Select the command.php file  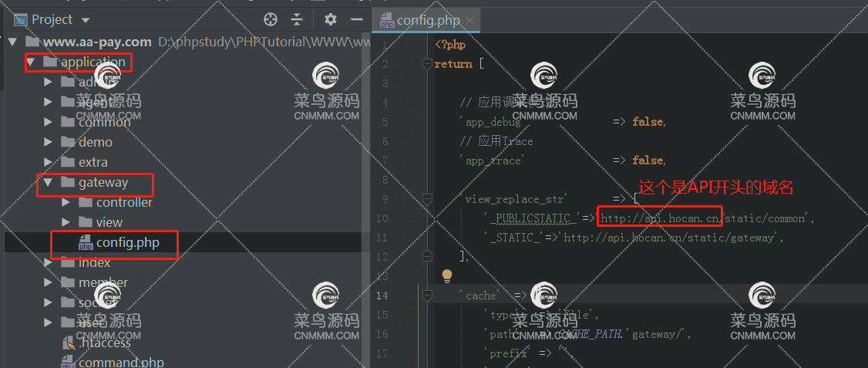point(121,363)
